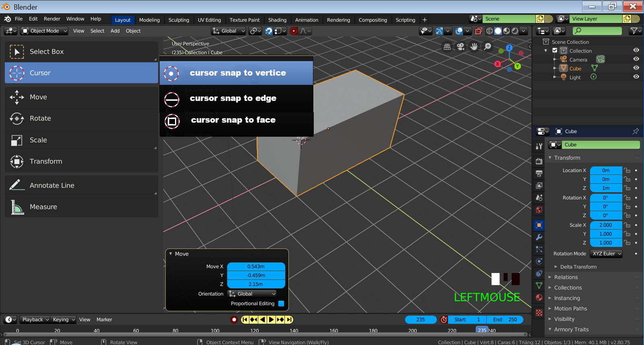Hide the Cube in outliner

click(636, 68)
